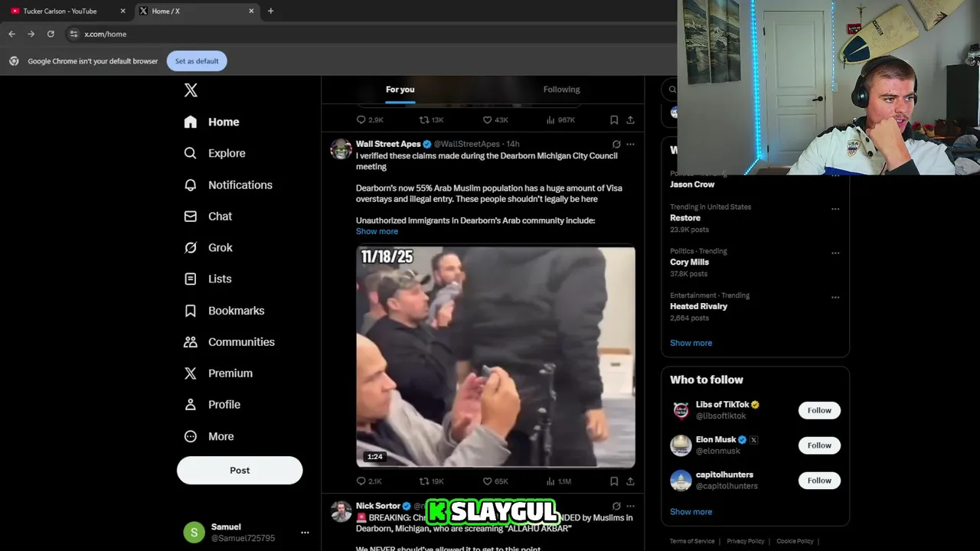Open Lists from the sidebar
The width and height of the screenshot is (980, 551).
(207, 279)
